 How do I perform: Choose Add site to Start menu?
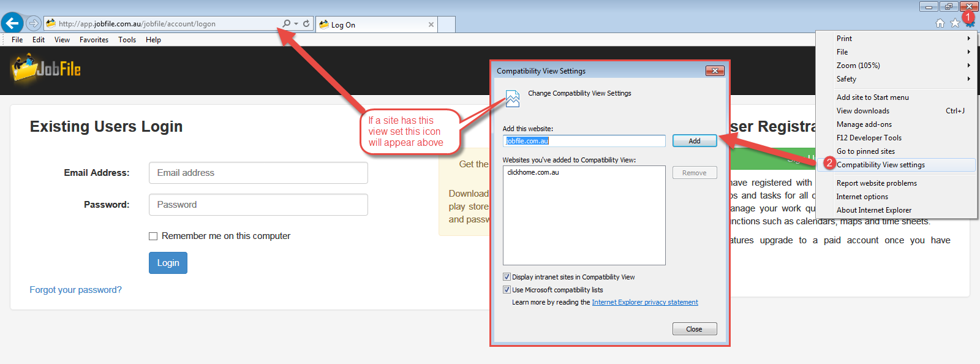click(x=897, y=97)
